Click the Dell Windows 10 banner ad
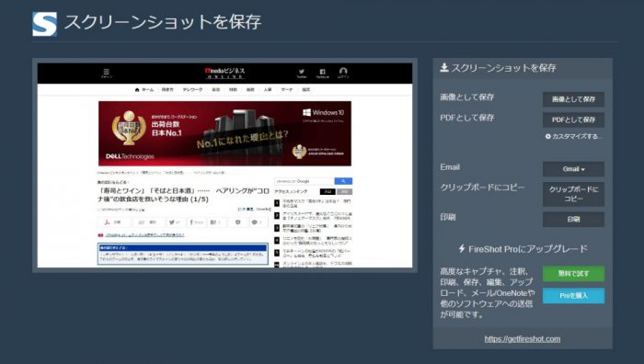The height and width of the screenshot is (364, 644). point(224,133)
